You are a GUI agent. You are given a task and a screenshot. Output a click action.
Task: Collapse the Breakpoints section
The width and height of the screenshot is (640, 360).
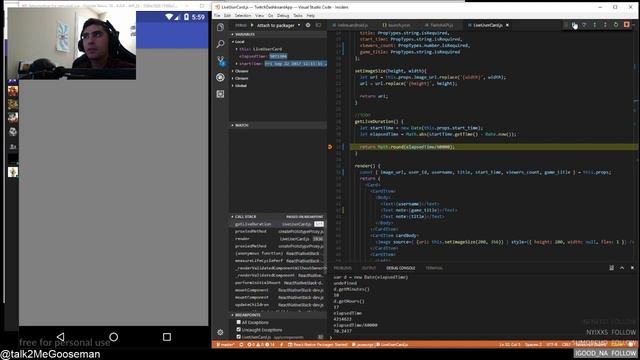coord(278,315)
